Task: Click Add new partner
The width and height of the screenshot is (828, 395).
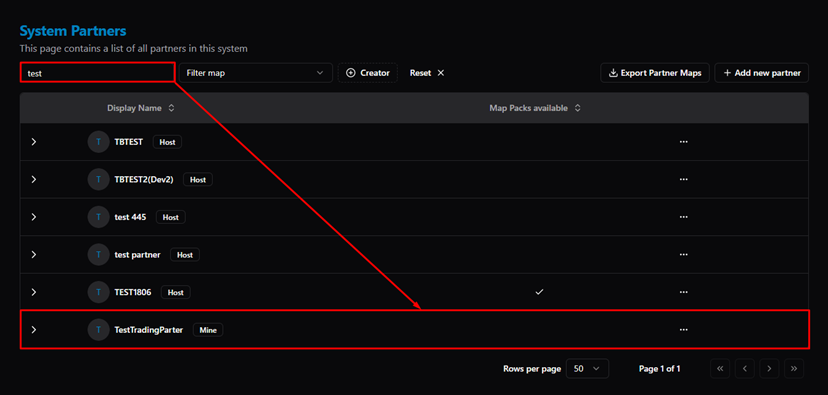Action: pyautogui.click(x=761, y=73)
